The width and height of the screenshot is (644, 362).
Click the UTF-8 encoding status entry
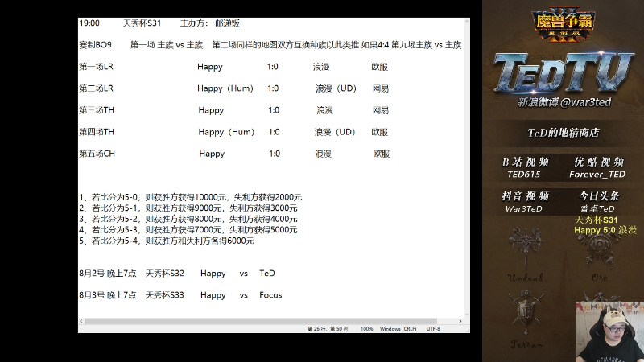(x=433, y=329)
